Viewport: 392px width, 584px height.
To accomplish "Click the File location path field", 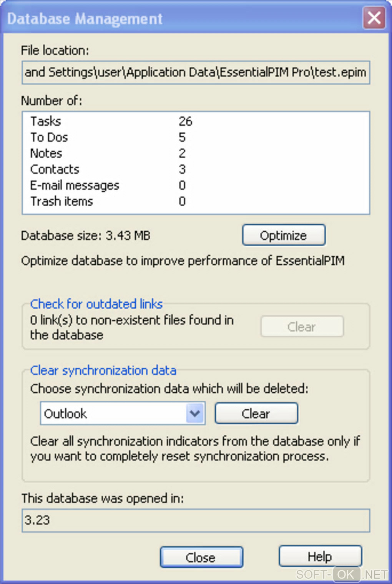I will click(x=196, y=72).
